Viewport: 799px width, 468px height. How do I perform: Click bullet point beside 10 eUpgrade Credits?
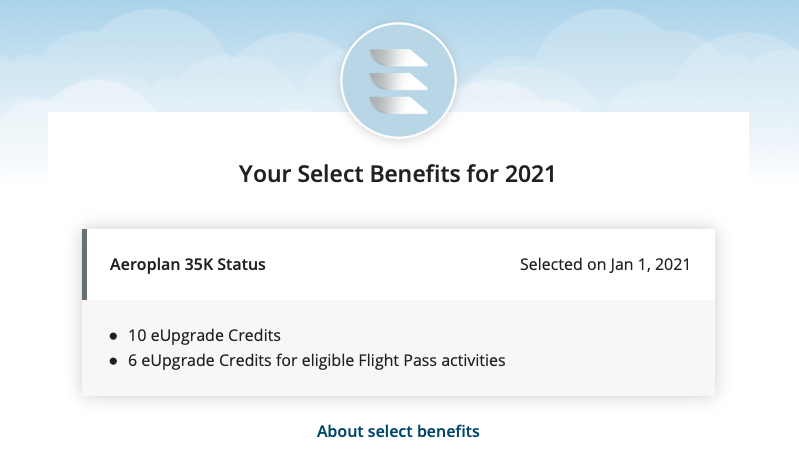pyautogui.click(x=113, y=335)
